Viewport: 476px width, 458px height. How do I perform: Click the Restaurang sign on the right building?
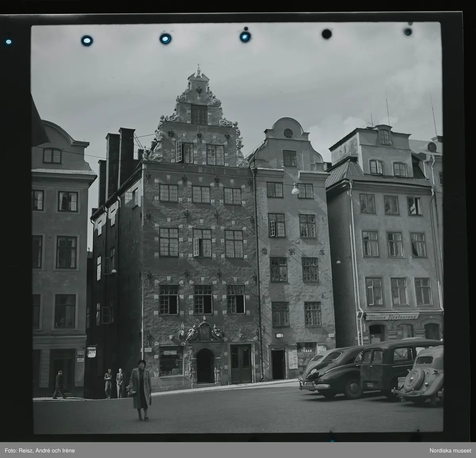392,317
